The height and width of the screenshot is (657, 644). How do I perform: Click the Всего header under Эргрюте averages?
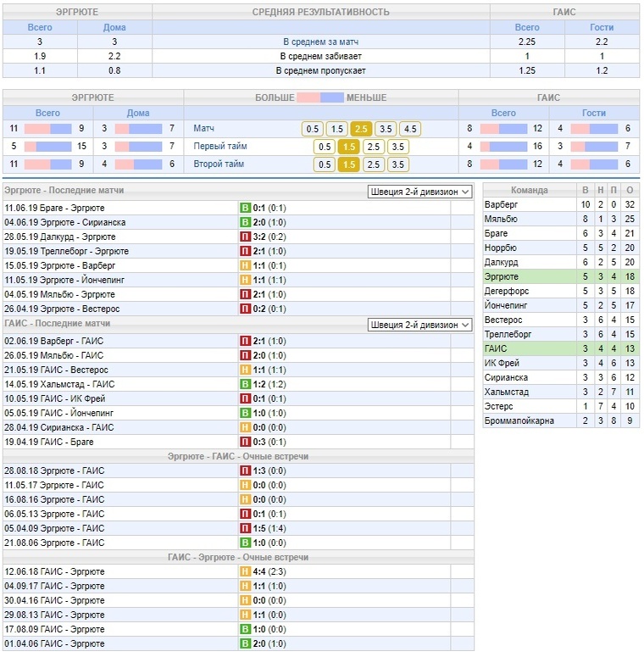click(x=40, y=27)
